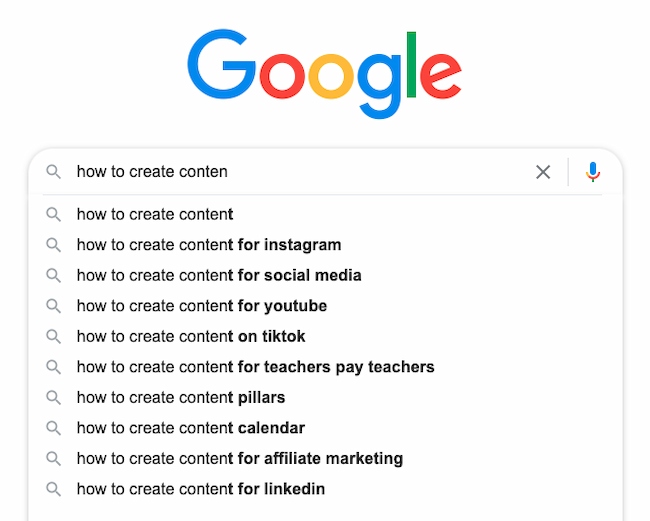The width and height of the screenshot is (650, 521).
Task: Pick the 'for social media' suggestion
Action: [x=219, y=275]
